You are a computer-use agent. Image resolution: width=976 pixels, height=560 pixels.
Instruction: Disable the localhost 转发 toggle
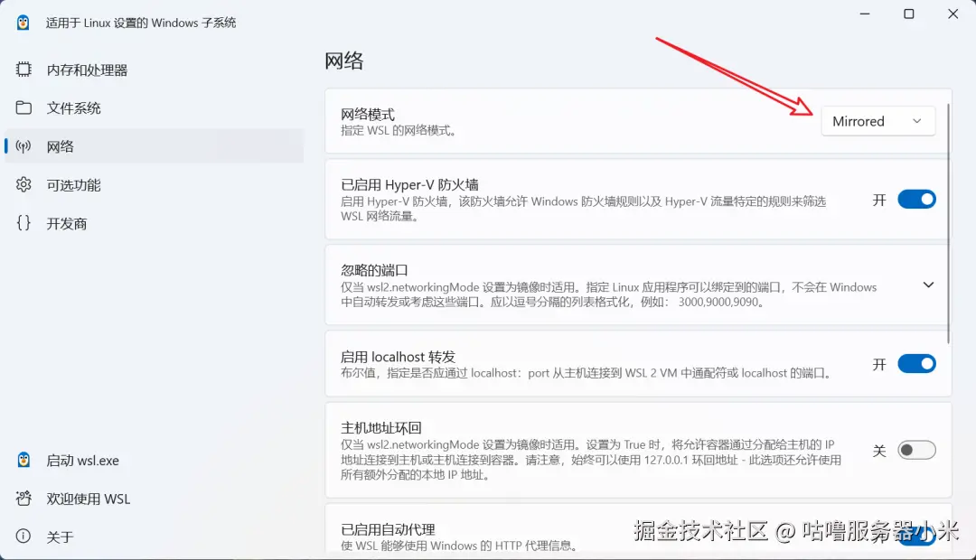click(916, 364)
